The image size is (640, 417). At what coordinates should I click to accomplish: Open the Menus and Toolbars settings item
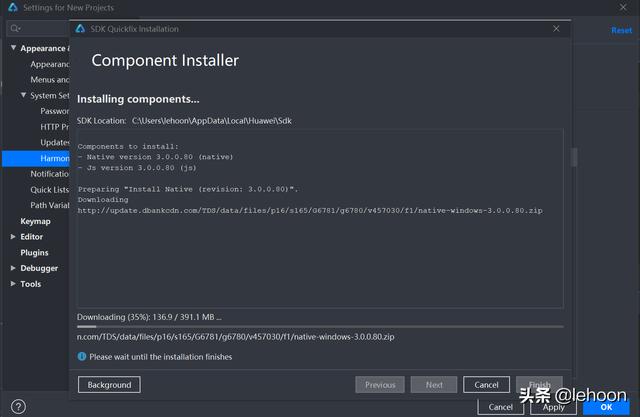[x=49, y=80]
